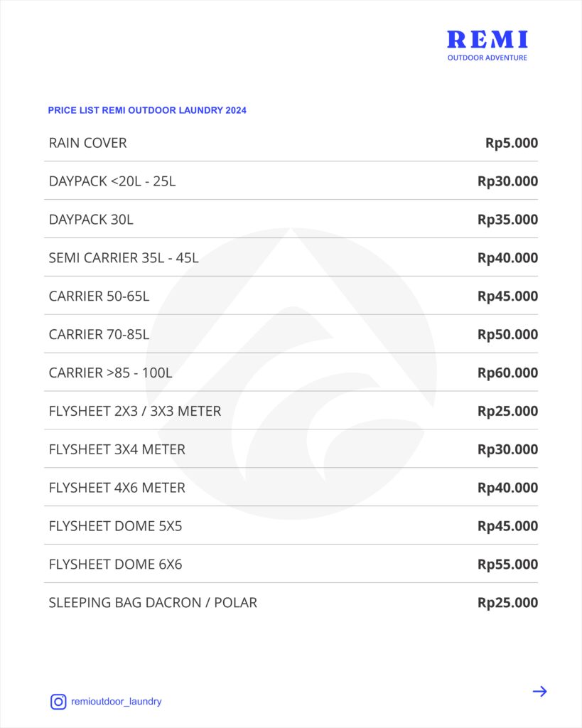
Task: Click the Rp55.000 price for Flysheet Dome 6X6
Action: point(508,564)
